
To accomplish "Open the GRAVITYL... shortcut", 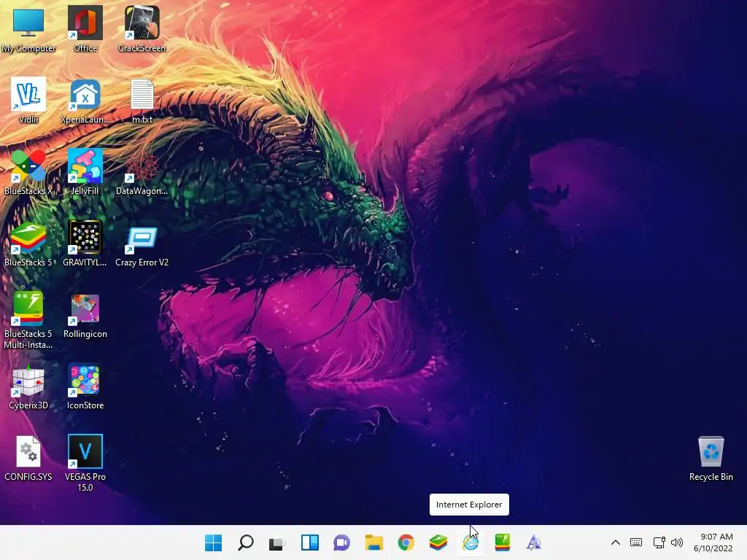I will (85, 244).
